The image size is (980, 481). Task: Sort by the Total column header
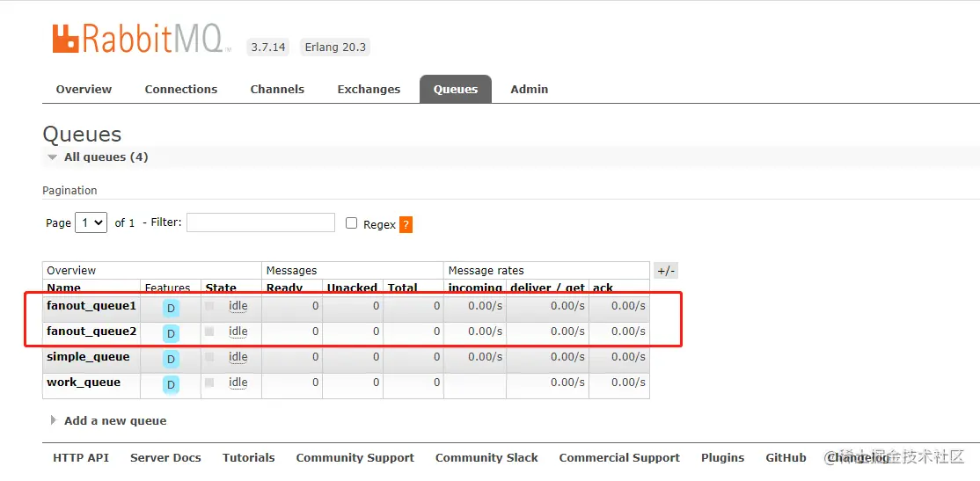tap(403, 288)
